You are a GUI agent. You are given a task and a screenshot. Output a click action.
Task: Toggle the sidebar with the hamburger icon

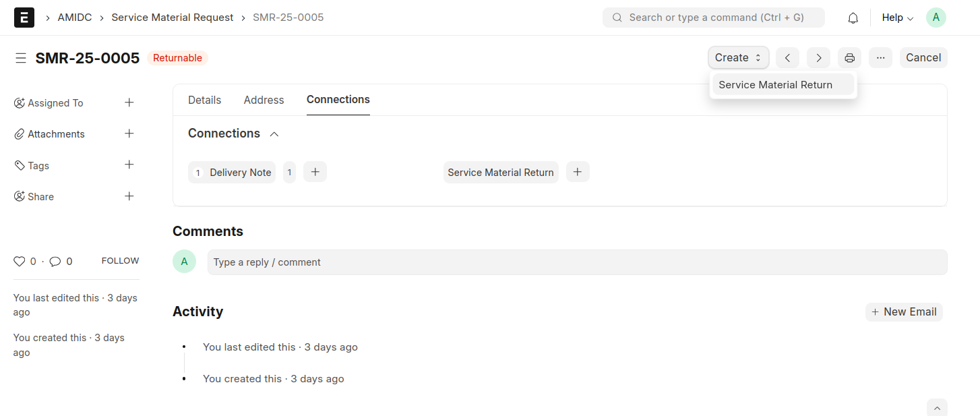(x=21, y=58)
